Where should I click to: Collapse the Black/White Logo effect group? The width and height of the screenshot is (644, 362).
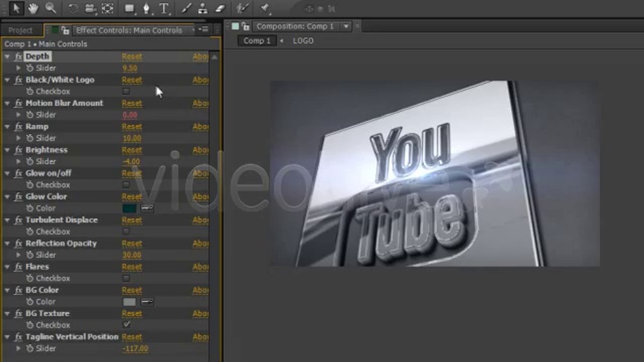point(7,79)
